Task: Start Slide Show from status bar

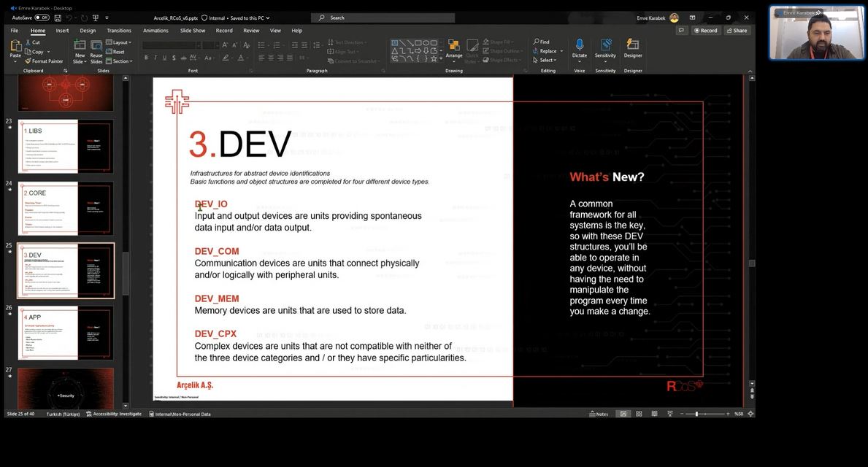Action: [670, 414]
